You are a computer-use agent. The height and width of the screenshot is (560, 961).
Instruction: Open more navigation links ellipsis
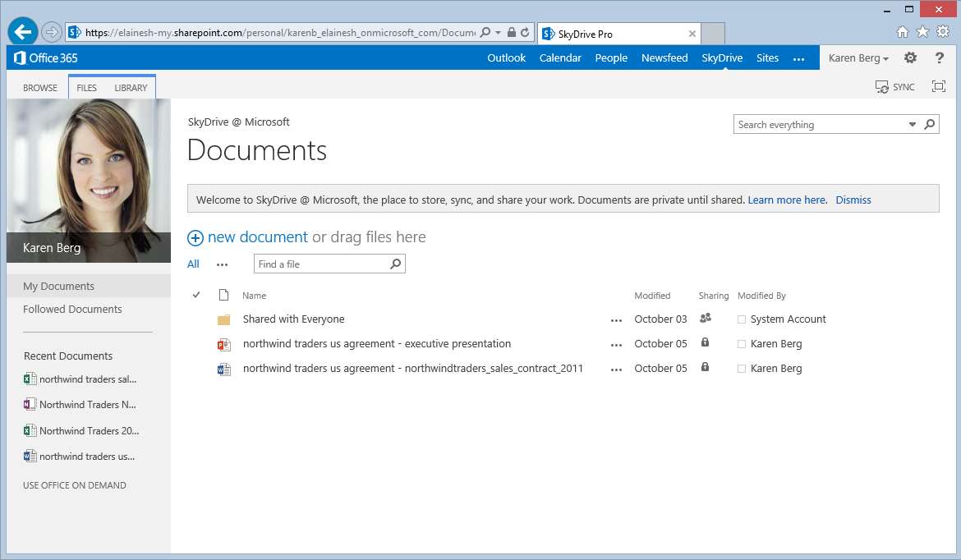[x=798, y=59]
